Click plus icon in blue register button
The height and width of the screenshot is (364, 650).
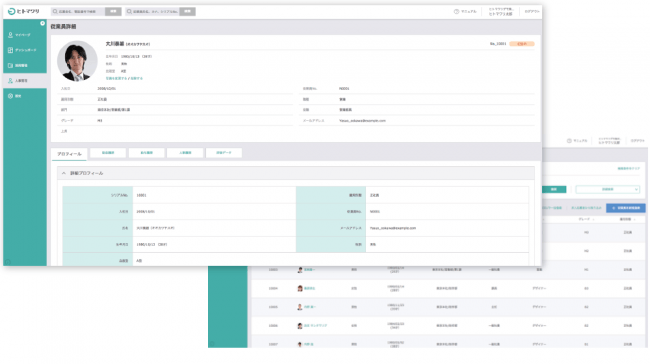pyautogui.click(x=614, y=208)
